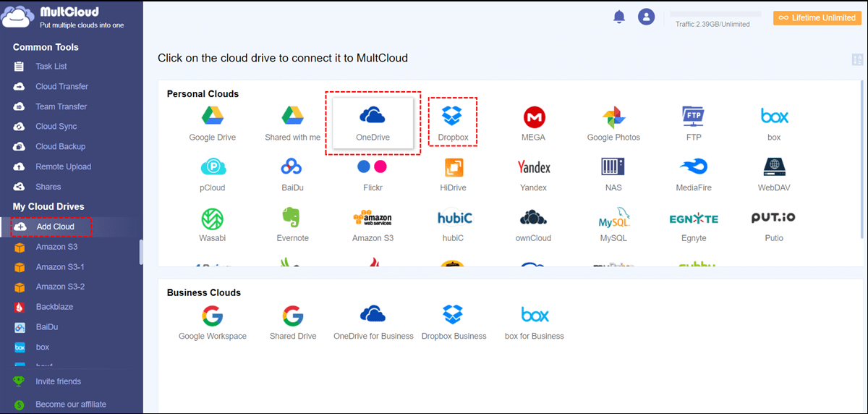Open the user account avatar menu
The height and width of the screenshot is (414, 868).
(x=646, y=17)
